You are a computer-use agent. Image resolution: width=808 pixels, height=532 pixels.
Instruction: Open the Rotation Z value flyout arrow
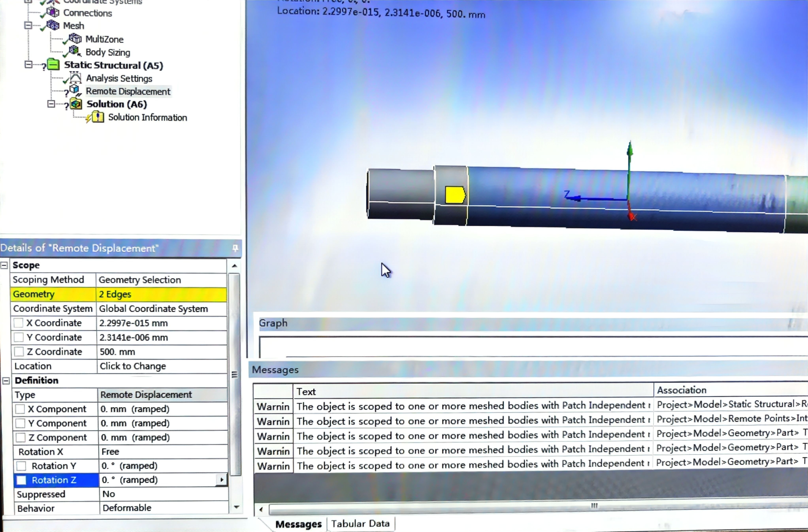tap(221, 480)
